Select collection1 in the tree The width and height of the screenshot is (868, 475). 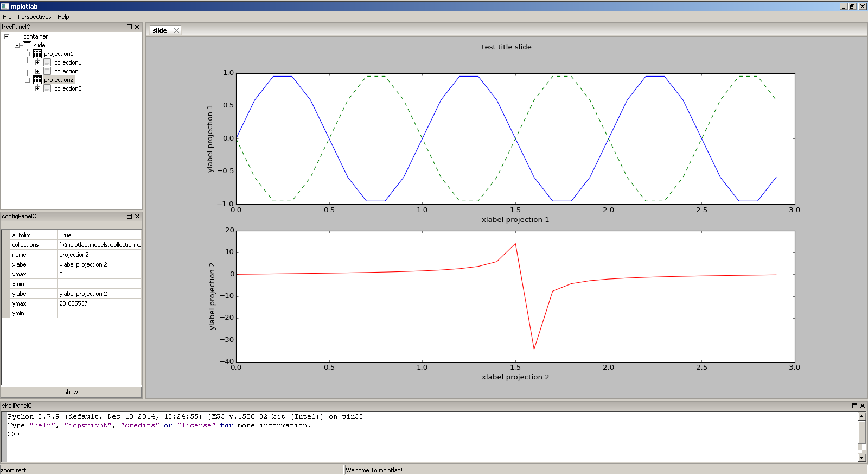68,62
